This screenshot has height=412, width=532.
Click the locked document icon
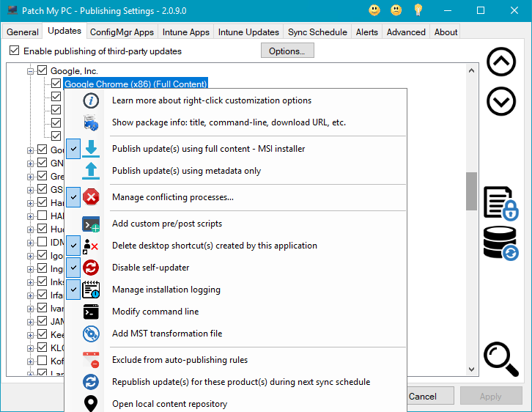tap(500, 203)
